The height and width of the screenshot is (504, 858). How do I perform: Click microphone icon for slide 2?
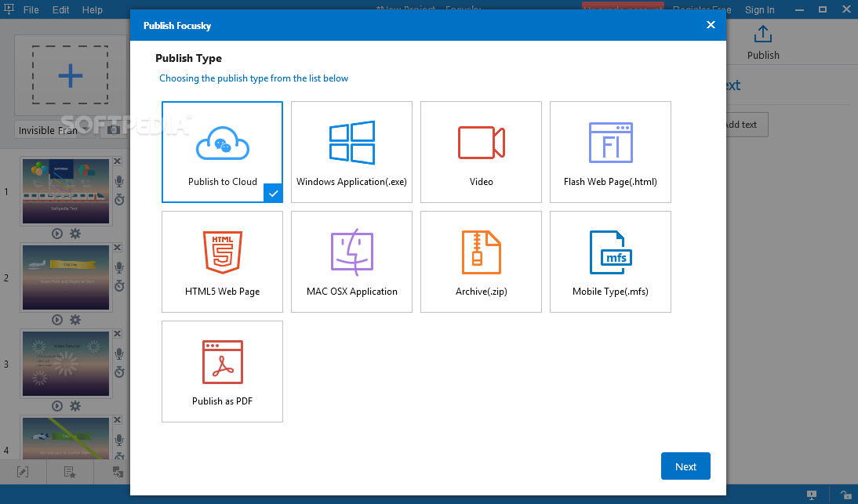click(x=119, y=268)
